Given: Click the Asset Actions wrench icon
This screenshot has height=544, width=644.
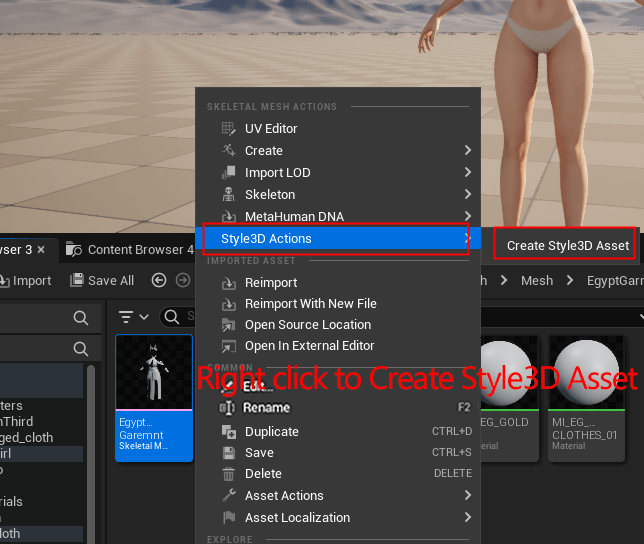Looking at the screenshot, I should [229, 496].
